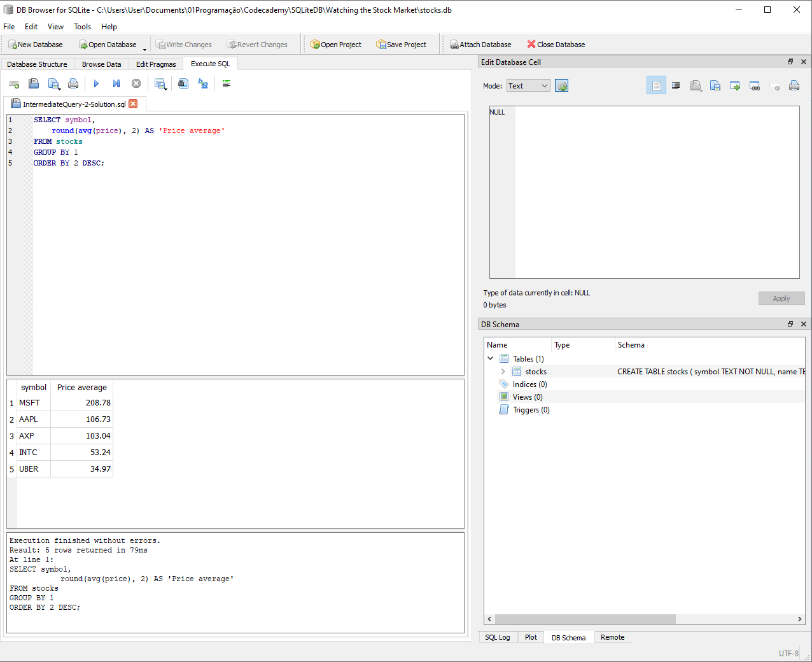Click the print icon in SQL toolbar
The height and width of the screenshot is (662, 812).
point(73,83)
